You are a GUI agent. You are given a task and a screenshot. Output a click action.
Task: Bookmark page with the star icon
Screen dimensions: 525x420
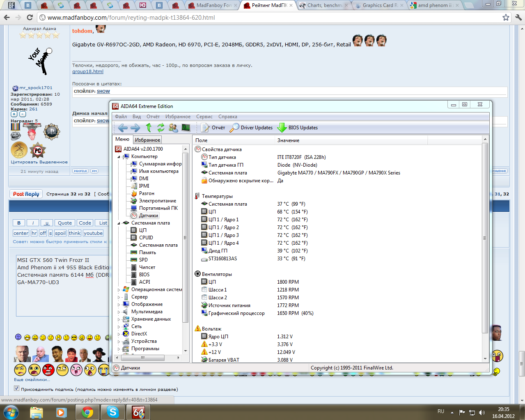[x=506, y=18]
